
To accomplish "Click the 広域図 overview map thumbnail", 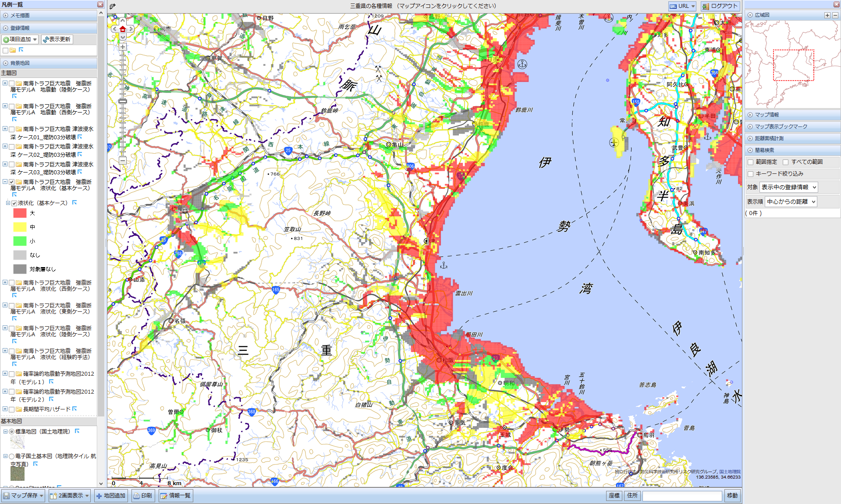I will click(x=792, y=64).
